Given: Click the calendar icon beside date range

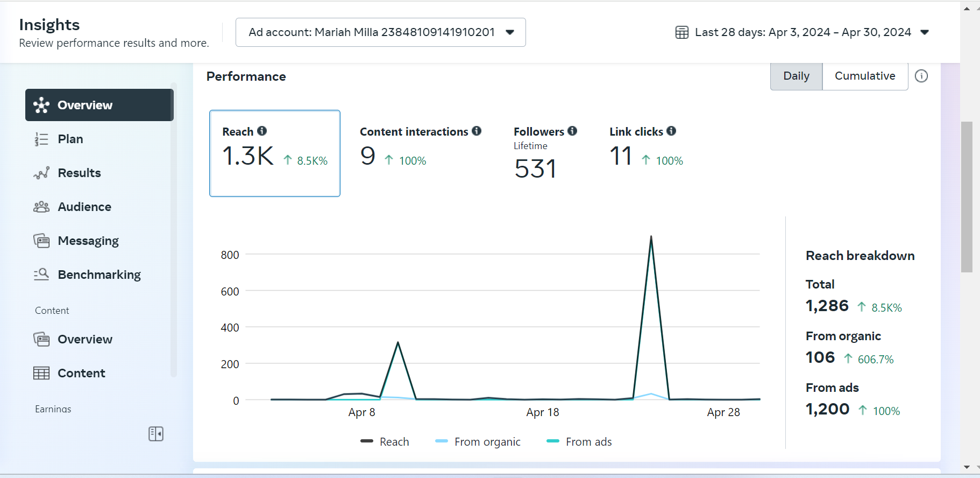Looking at the screenshot, I should tap(681, 32).
